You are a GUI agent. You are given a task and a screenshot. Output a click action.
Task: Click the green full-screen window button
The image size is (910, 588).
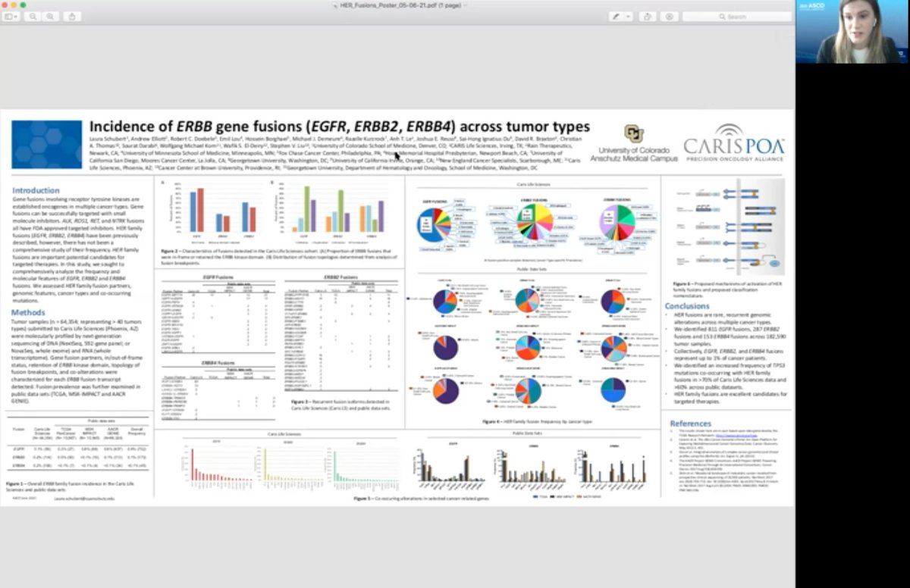click(x=24, y=5)
